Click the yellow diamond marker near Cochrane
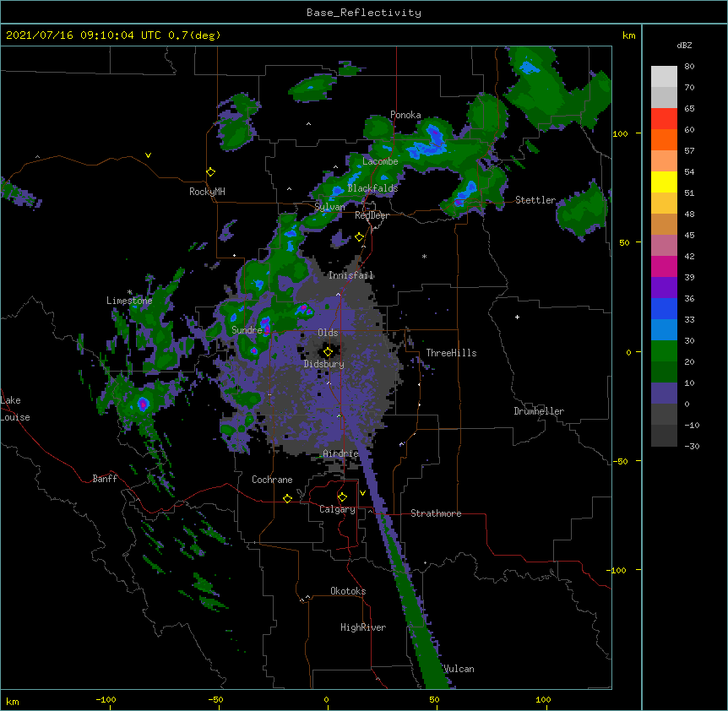The image size is (728, 711). 287,498
